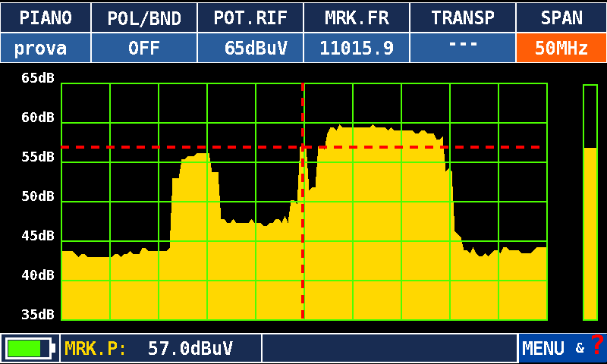Click the 35dB axis label
This screenshot has height=364, width=607.
38,315
